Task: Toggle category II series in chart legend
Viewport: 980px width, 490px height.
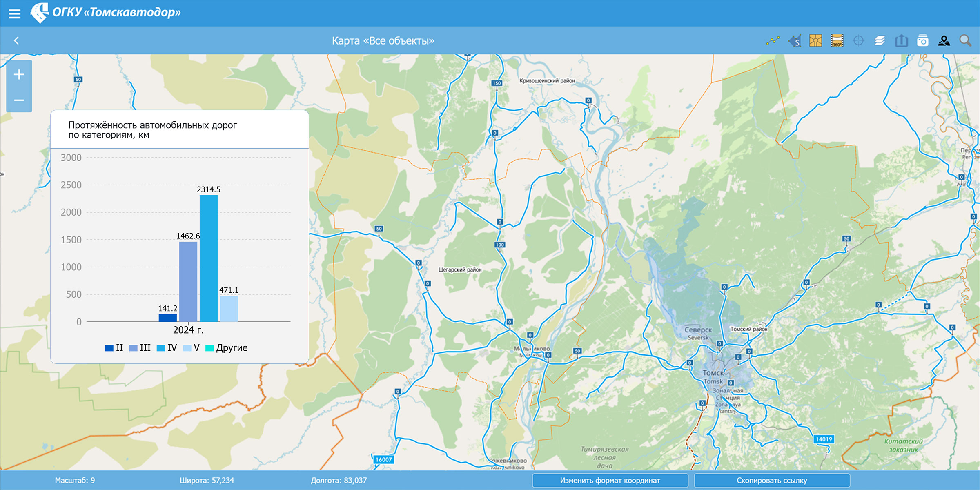Action: click(114, 348)
